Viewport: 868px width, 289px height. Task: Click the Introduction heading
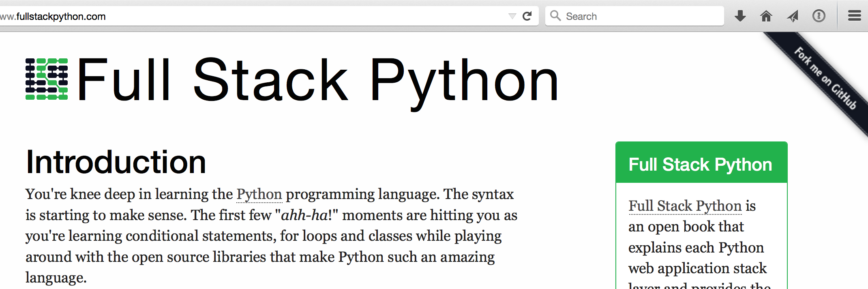click(x=116, y=162)
